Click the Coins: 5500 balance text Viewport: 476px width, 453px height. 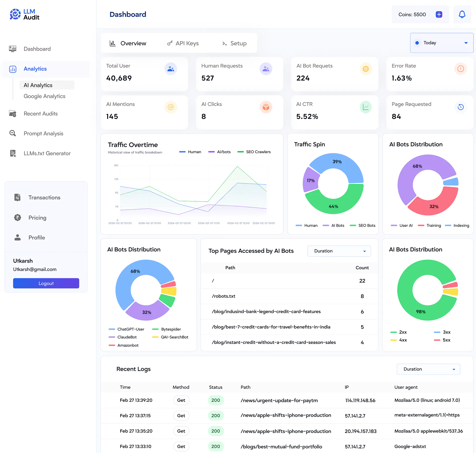412,14
